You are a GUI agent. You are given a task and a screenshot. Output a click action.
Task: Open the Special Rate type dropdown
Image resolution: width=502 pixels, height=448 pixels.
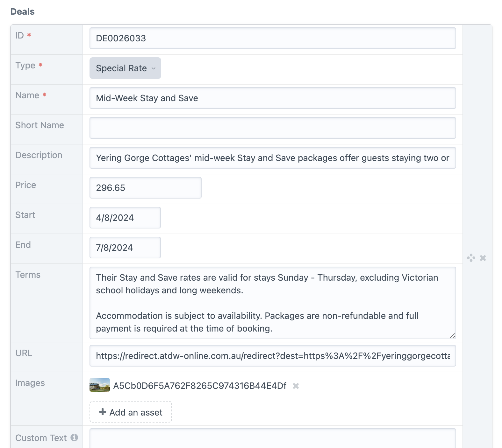(125, 68)
